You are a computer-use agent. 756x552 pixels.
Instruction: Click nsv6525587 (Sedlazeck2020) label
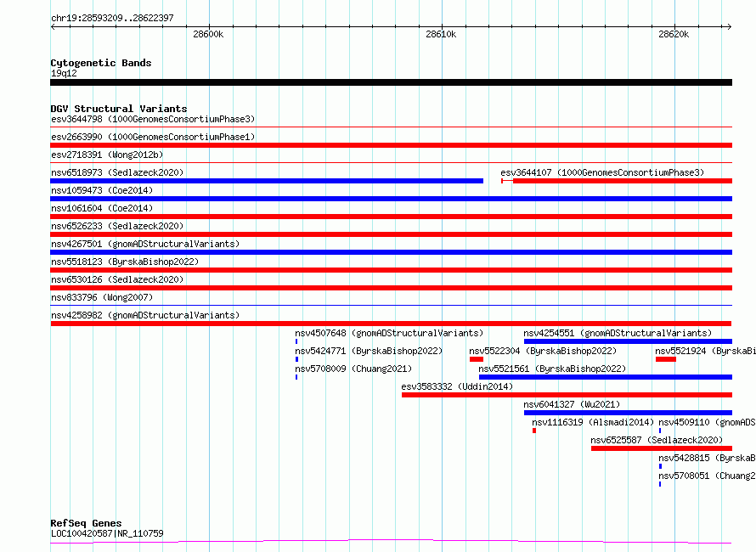657,440
